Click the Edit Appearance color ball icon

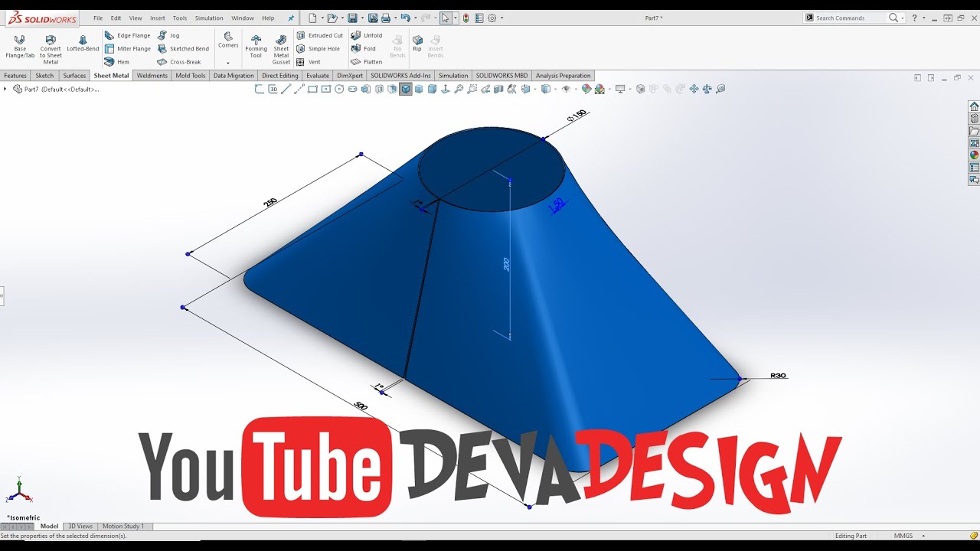coord(586,89)
